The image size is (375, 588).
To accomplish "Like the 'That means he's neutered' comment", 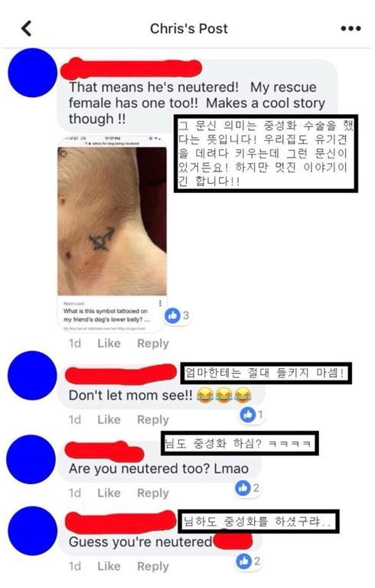I will pos(109,343).
